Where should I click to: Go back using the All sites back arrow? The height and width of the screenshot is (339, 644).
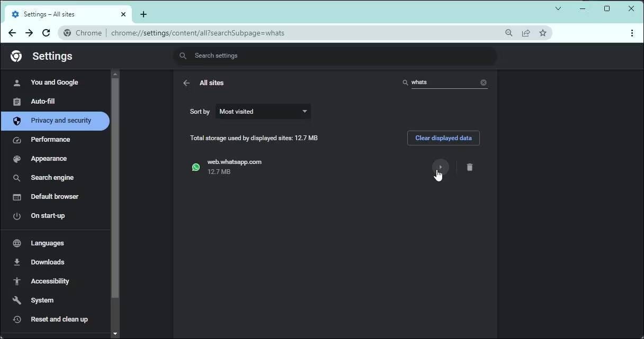[186, 83]
